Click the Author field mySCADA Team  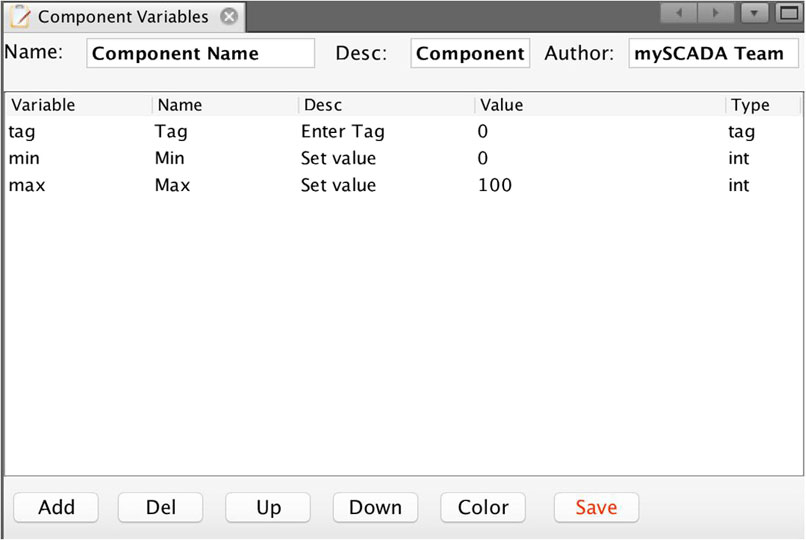[x=713, y=53]
